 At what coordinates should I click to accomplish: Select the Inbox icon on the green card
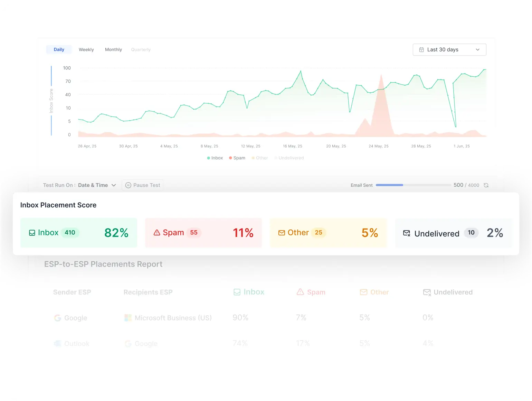pyautogui.click(x=32, y=232)
